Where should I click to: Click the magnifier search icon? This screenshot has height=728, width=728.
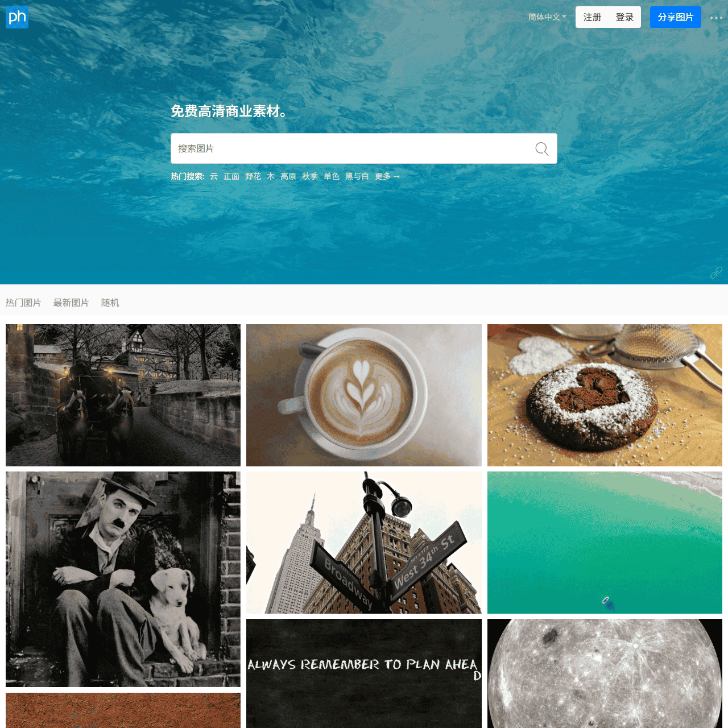[x=541, y=149]
